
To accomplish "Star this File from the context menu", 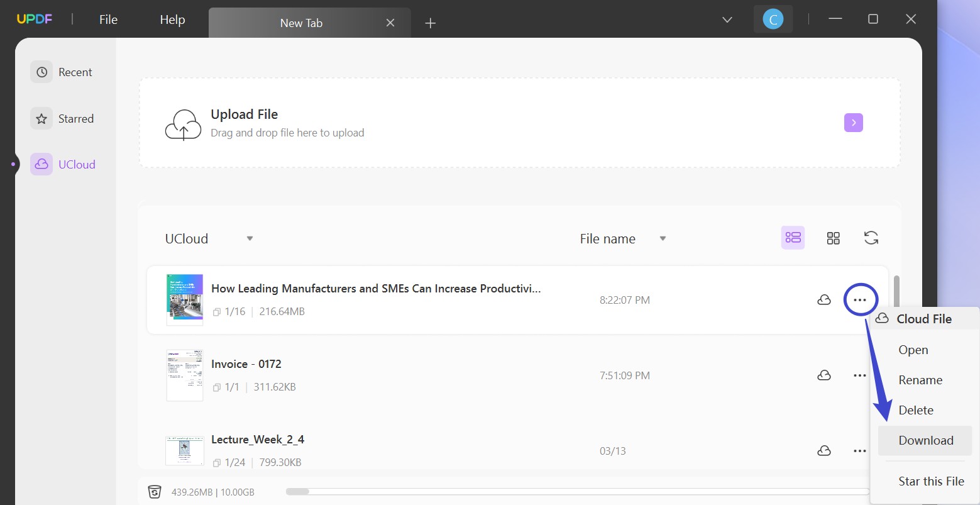I will [x=931, y=481].
